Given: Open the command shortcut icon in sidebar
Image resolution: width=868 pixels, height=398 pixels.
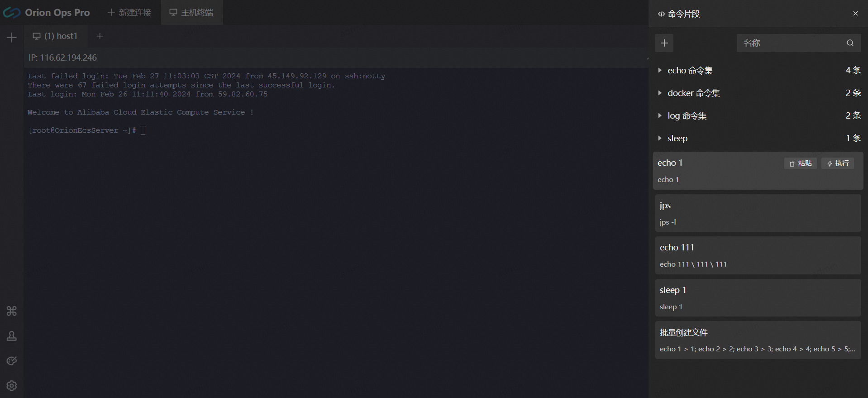Looking at the screenshot, I should click(12, 311).
